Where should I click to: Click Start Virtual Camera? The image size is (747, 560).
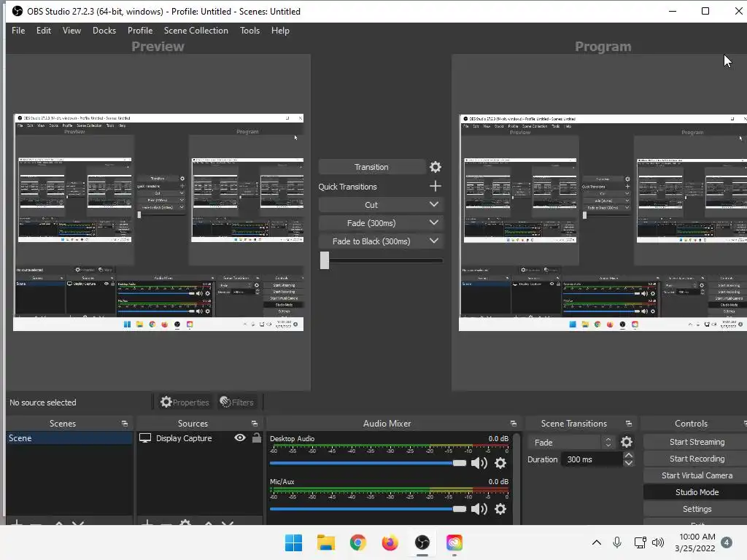(x=697, y=475)
